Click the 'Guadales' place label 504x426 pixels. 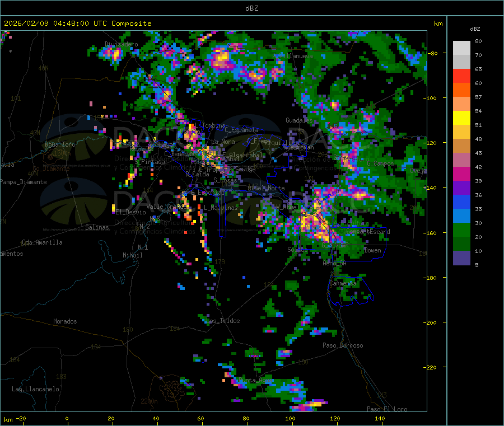299,120
